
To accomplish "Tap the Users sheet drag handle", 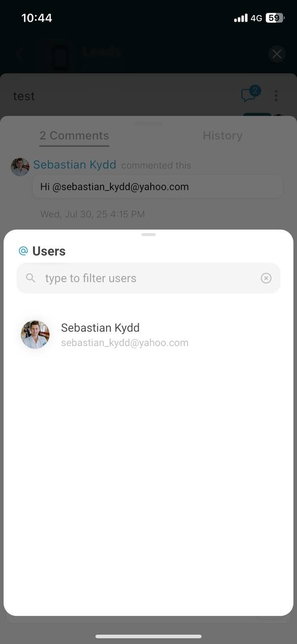I will pos(148,234).
